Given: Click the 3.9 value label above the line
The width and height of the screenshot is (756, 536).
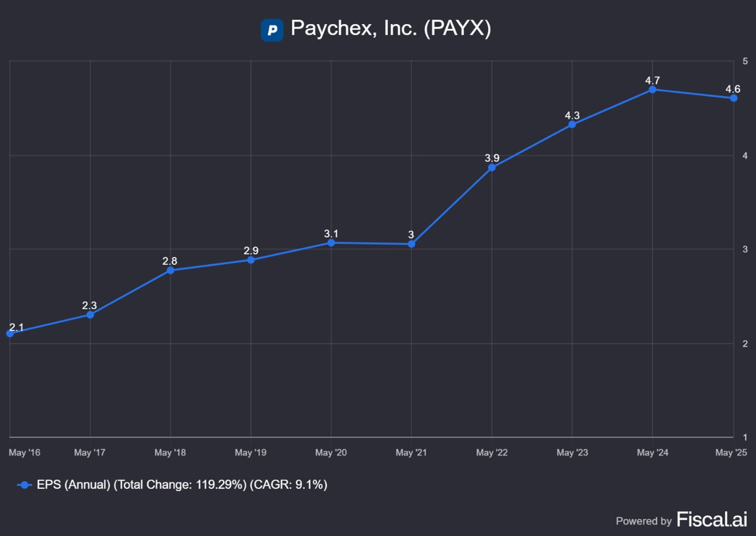Looking at the screenshot, I should pyautogui.click(x=492, y=158).
